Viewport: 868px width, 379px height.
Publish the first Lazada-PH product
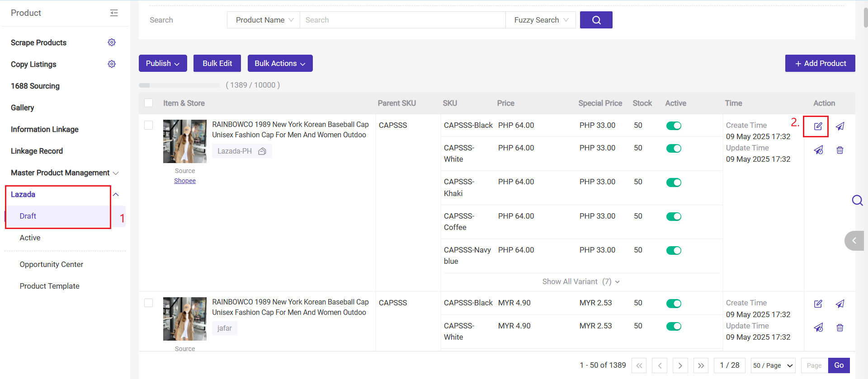840,126
